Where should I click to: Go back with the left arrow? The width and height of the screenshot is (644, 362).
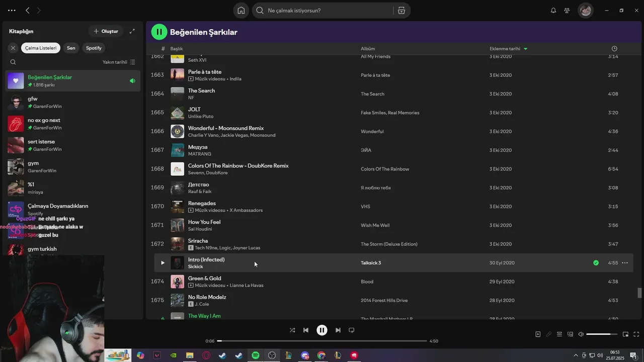click(x=28, y=10)
